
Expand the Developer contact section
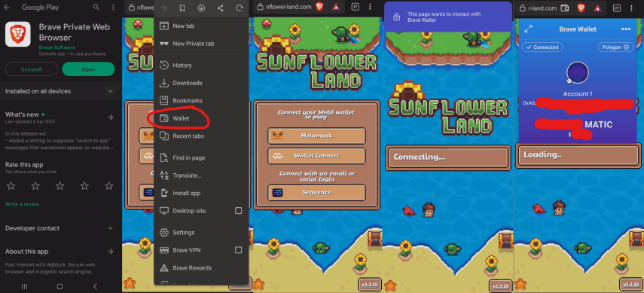tap(110, 228)
